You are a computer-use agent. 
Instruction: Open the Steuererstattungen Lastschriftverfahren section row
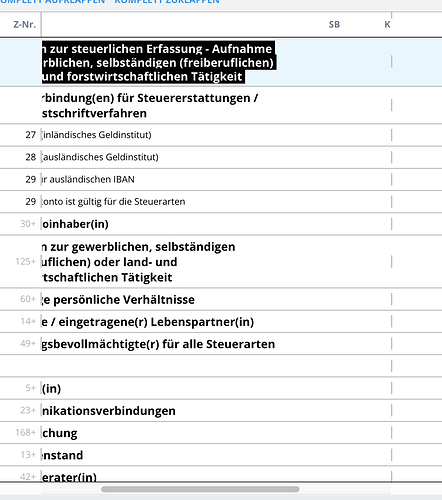221,105
